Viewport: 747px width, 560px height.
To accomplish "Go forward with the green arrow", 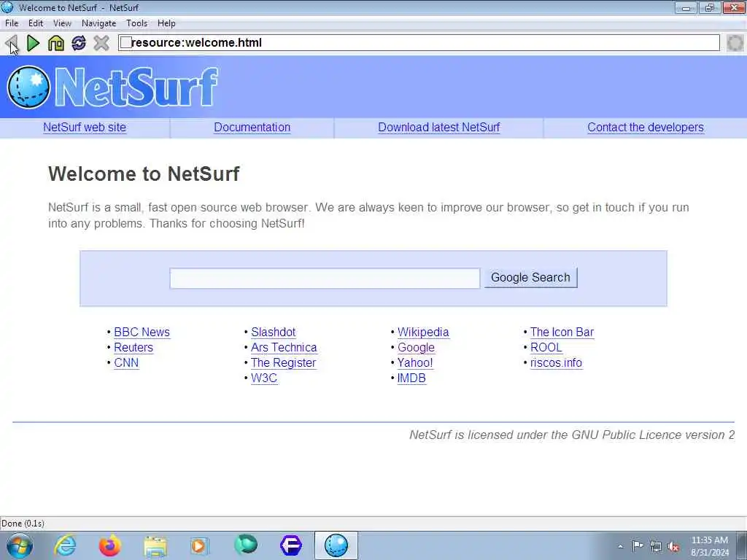I will (x=33, y=43).
